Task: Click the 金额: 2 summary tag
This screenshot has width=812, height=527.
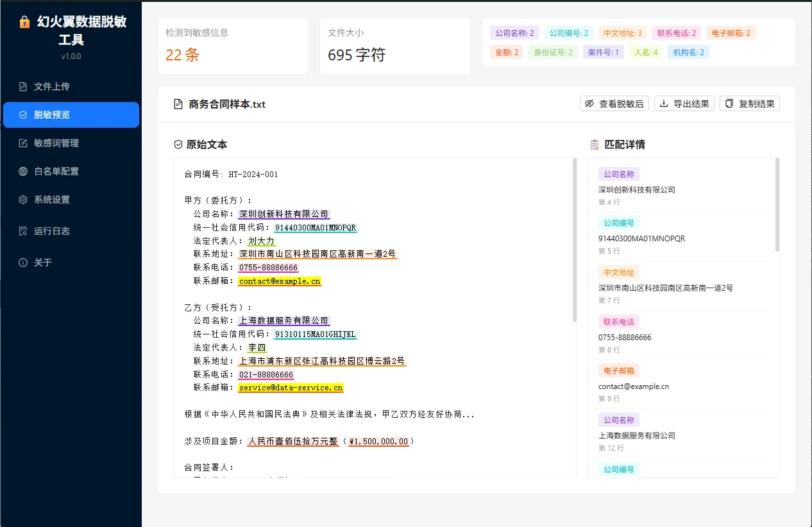Action: pos(507,52)
